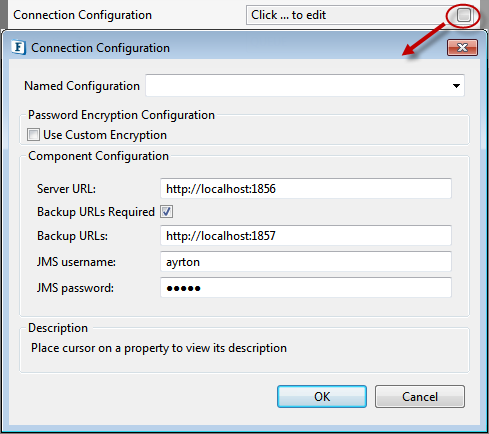Focus the JMS username field
The image size is (489, 434).
pos(306,262)
